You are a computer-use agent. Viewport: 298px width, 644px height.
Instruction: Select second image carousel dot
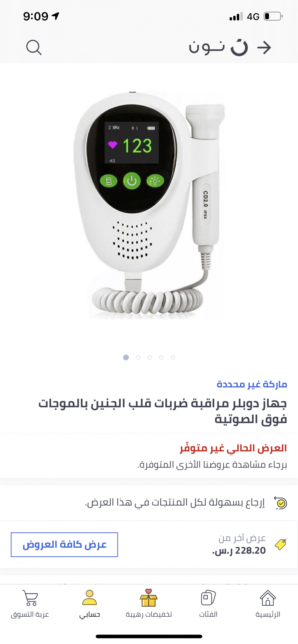[x=138, y=357]
